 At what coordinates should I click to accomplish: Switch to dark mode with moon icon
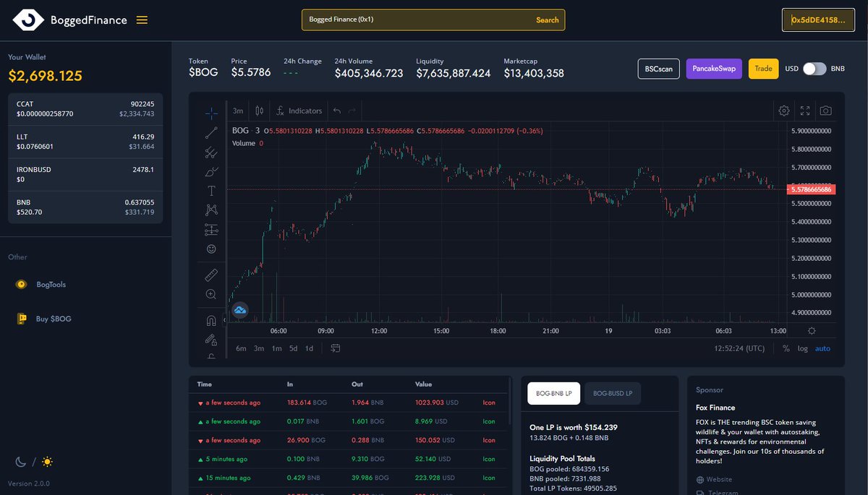(x=21, y=461)
